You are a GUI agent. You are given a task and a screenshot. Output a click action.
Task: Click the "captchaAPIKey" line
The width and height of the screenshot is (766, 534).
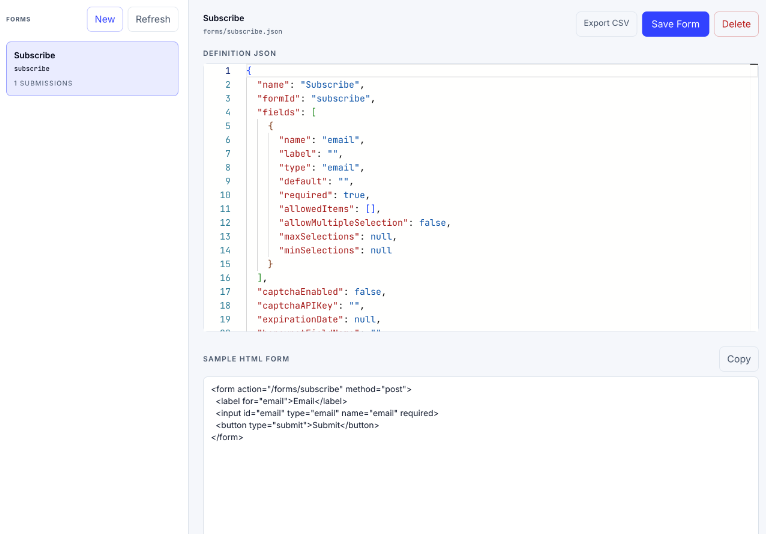(311, 305)
